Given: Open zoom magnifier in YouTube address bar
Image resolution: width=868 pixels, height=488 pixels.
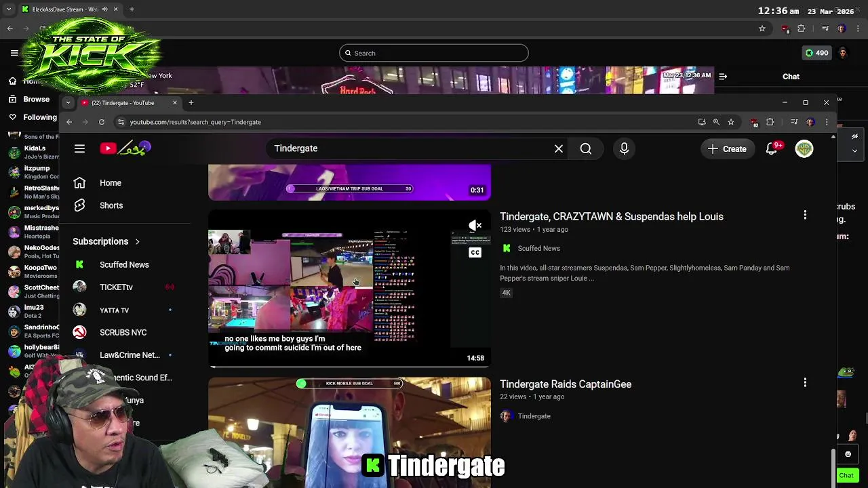Looking at the screenshot, I should coord(716,122).
